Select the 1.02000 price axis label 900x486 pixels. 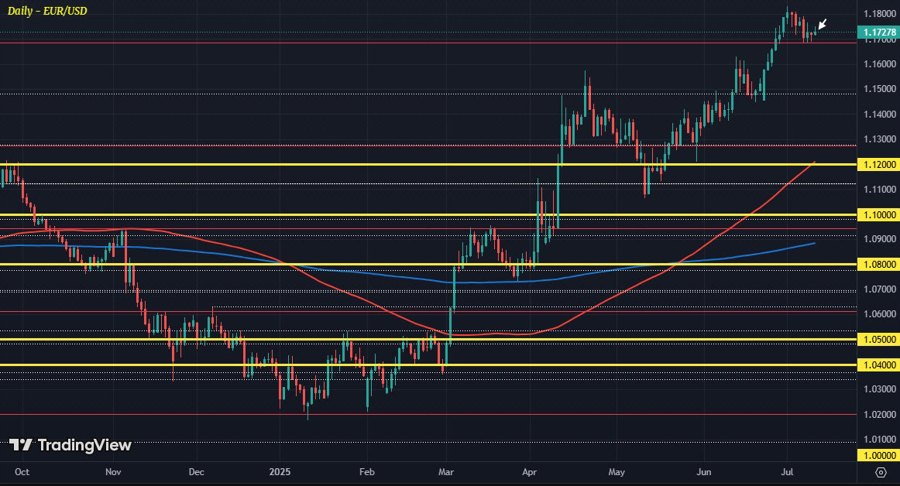point(878,414)
